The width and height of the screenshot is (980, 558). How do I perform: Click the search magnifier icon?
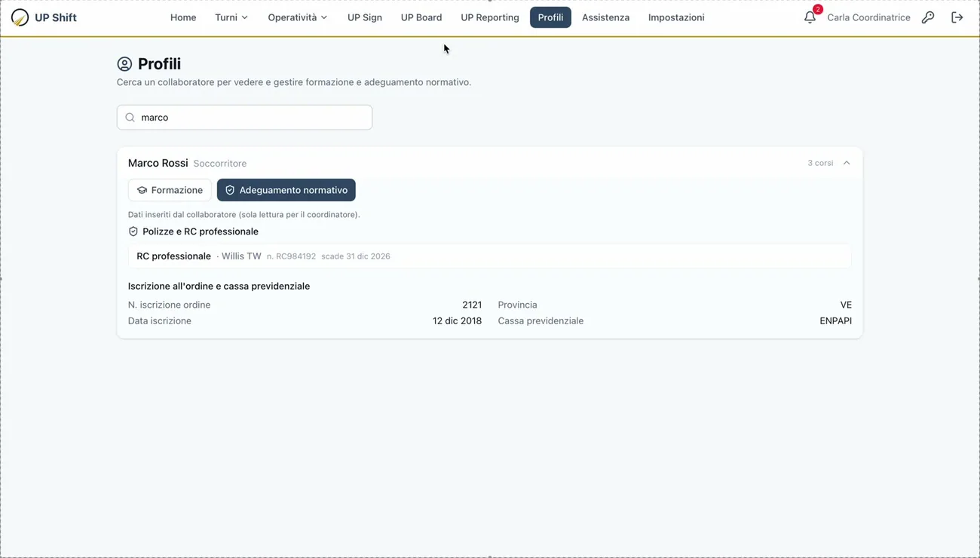[130, 118]
